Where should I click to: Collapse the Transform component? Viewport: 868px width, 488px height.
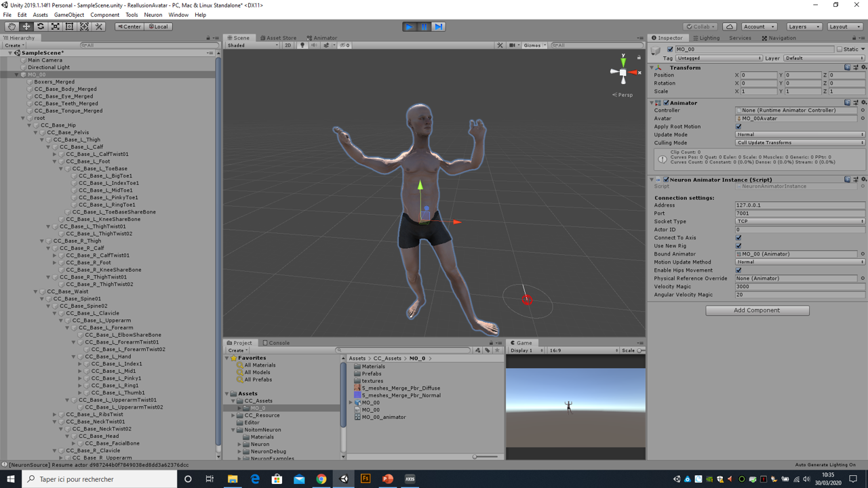pos(652,68)
